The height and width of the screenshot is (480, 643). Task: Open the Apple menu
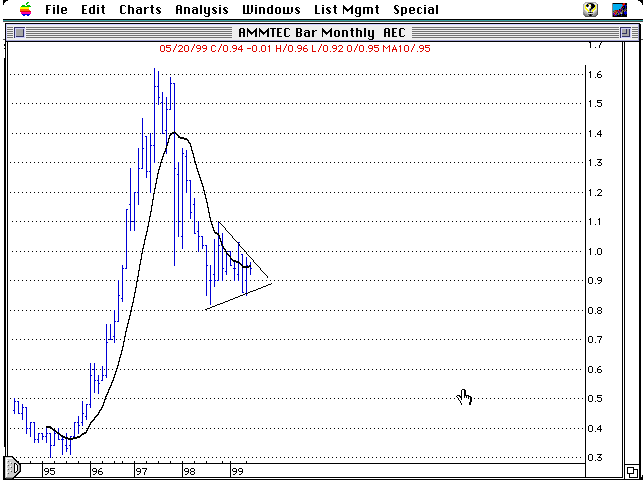point(26,9)
